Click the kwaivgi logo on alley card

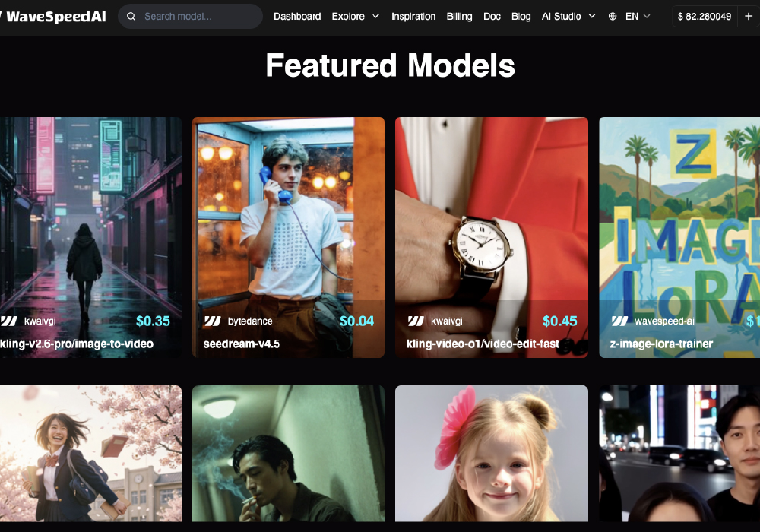coord(8,321)
